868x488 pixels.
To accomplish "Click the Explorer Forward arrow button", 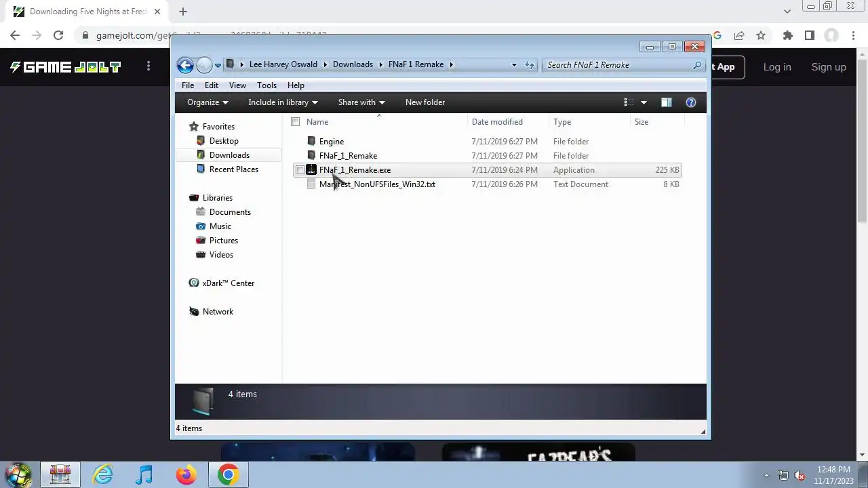I will (x=204, y=65).
